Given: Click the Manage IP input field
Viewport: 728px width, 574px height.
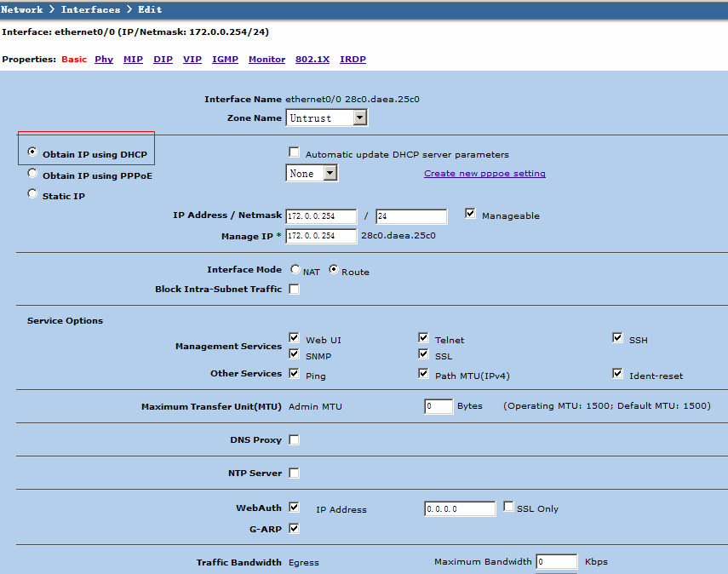Looking at the screenshot, I should [320, 236].
